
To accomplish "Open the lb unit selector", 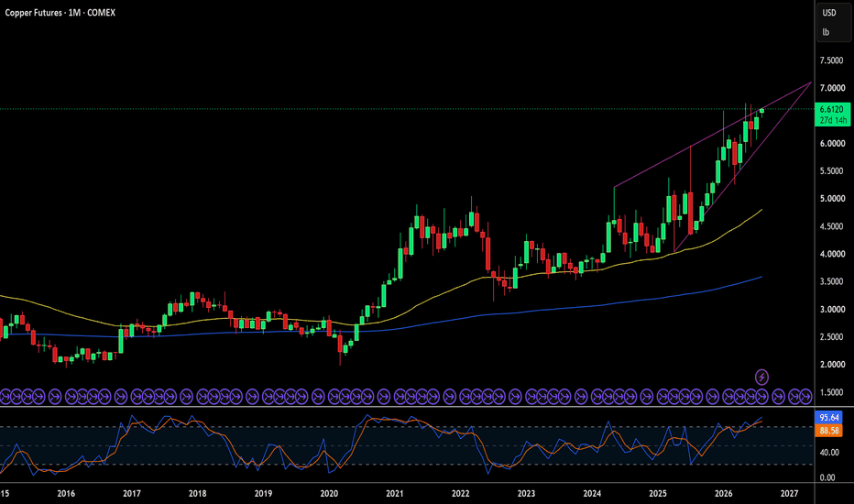I will point(826,32).
